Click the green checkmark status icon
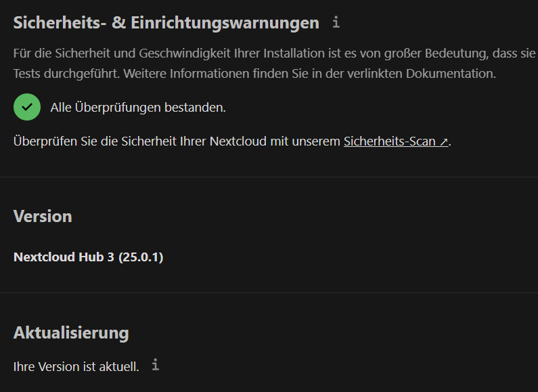538x392 pixels. (27, 107)
